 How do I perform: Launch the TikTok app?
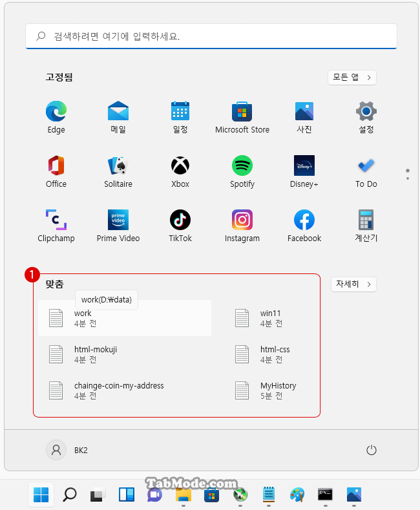click(x=180, y=226)
